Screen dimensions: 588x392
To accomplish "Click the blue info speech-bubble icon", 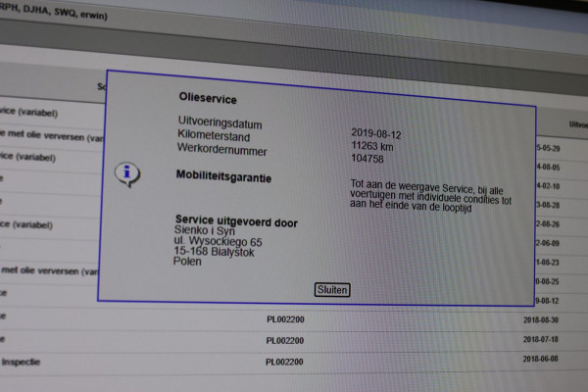I will click(x=127, y=174).
